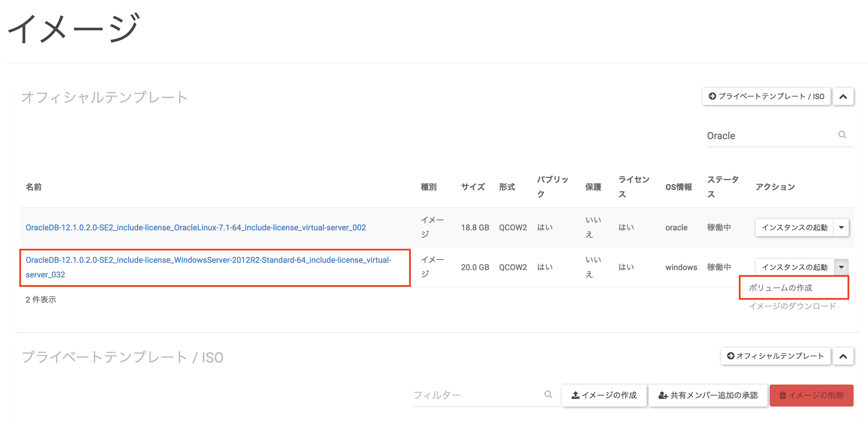Screen dimensions: 868x424
Task: Focus the Oracle search input field
Action: click(x=768, y=136)
